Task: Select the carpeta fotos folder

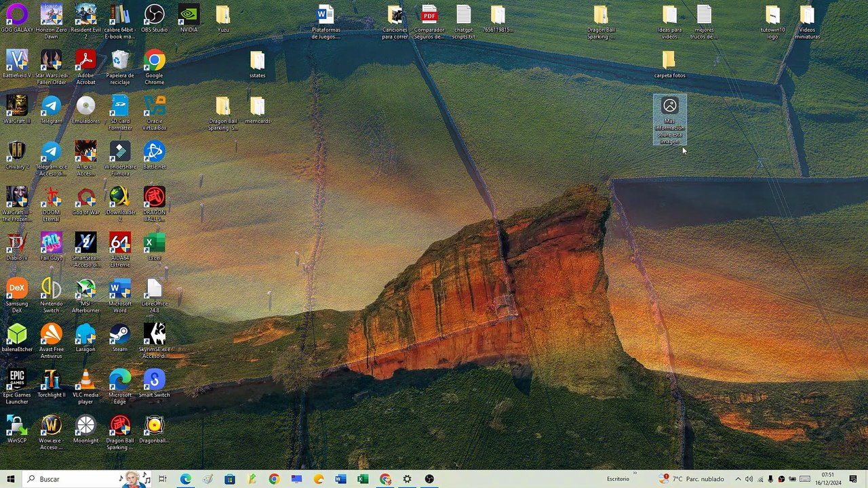Action: 669,64
